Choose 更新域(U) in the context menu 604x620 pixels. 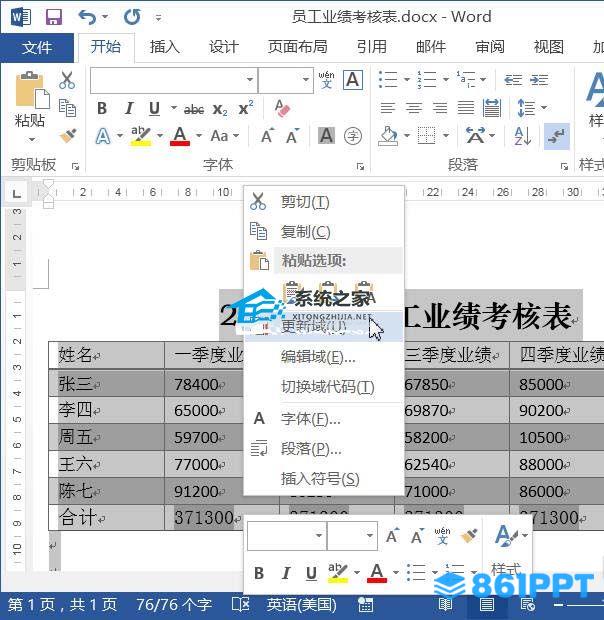(323, 327)
